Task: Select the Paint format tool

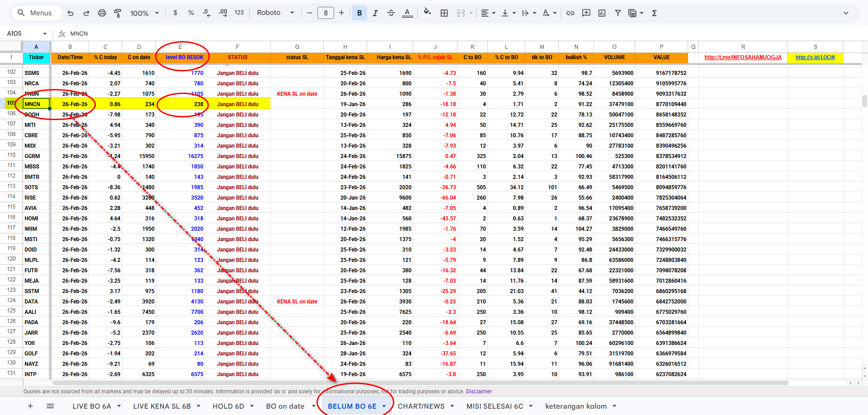Action: [118, 13]
